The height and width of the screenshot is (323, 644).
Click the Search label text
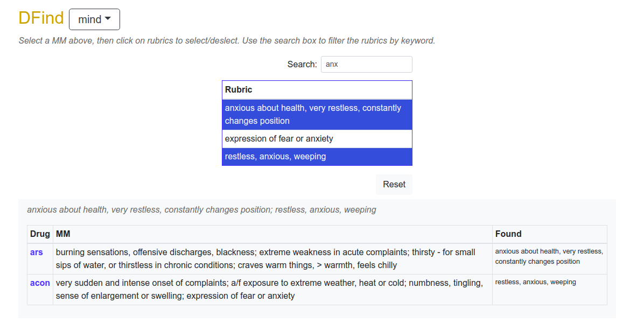click(302, 65)
